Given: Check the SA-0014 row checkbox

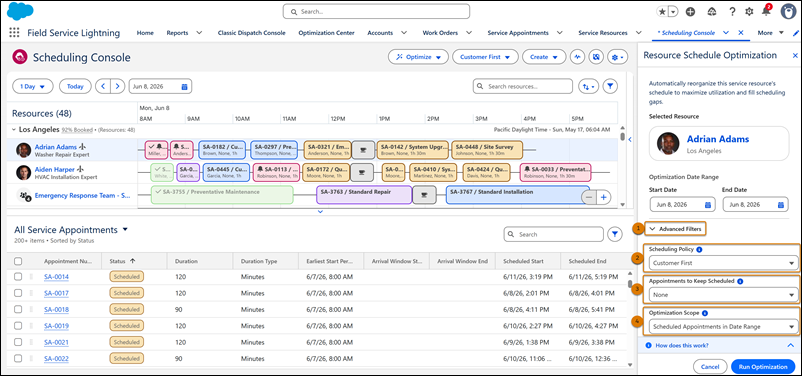Looking at the screenshot, I should click(x=18, y=277).
